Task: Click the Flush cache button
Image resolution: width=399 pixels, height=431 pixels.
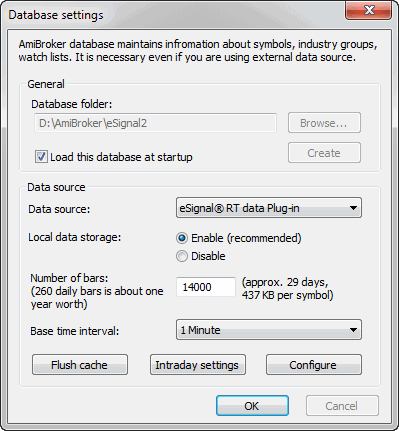Action: (80, 365)
